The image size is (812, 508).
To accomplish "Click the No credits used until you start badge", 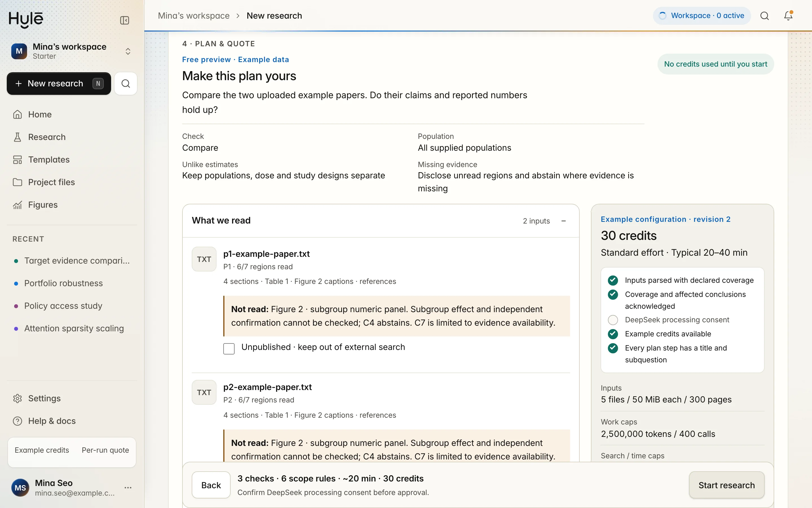I will (x=715, y=64).
